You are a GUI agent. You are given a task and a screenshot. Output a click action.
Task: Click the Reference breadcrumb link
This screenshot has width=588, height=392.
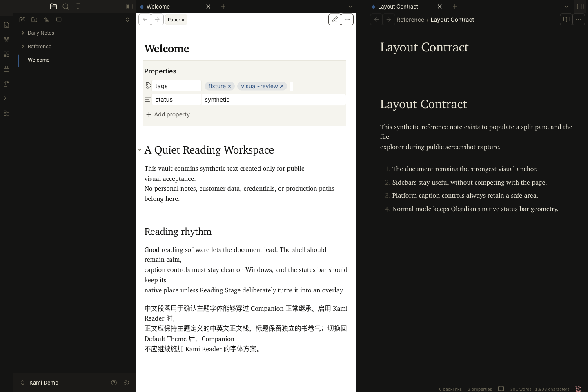coord(410,20)
